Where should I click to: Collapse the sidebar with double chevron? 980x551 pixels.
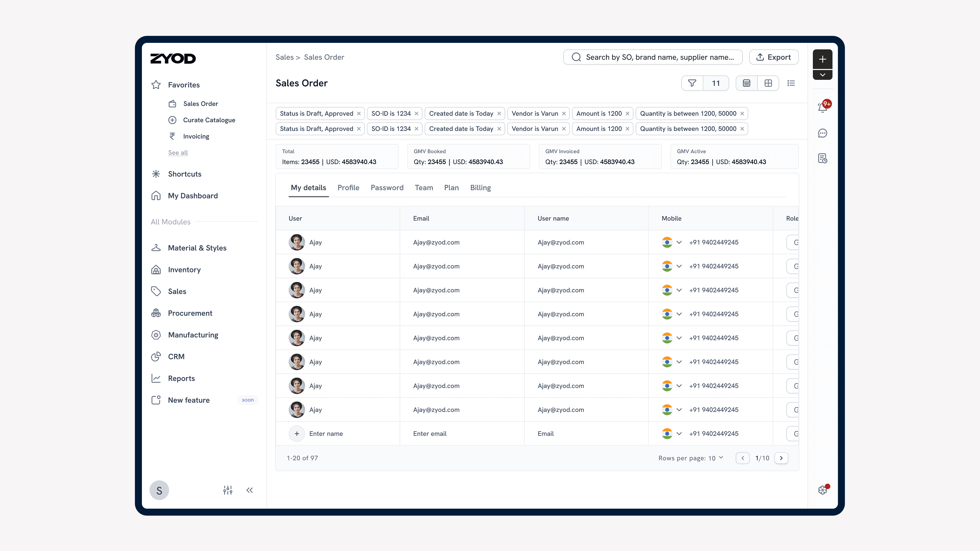250,490
